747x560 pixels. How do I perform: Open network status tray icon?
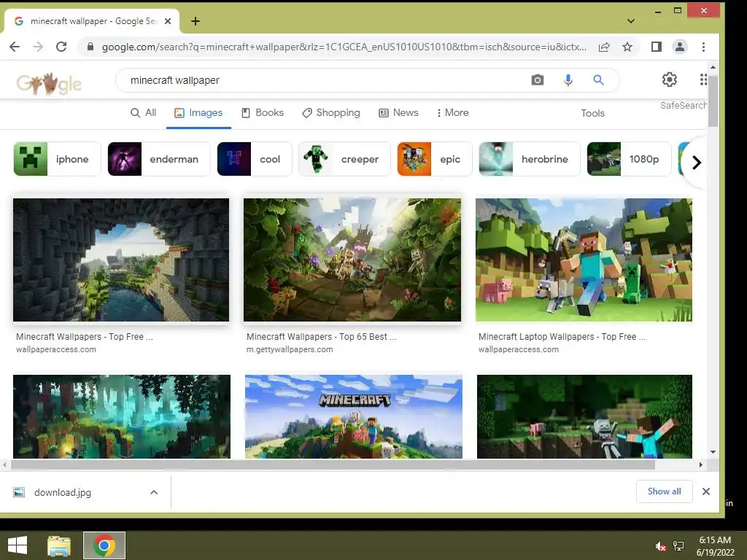(x=678, y=546)
